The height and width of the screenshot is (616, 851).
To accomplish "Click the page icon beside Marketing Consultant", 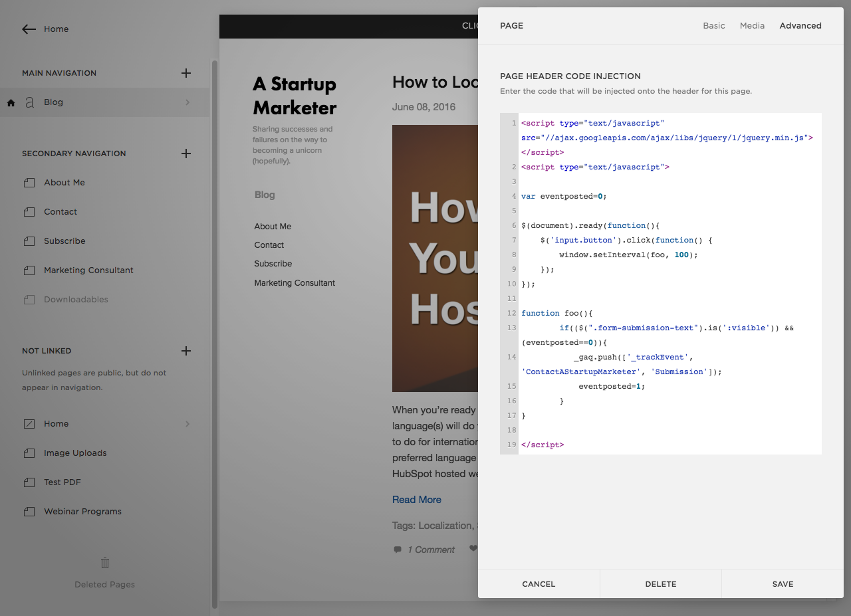I will point(29,270).
